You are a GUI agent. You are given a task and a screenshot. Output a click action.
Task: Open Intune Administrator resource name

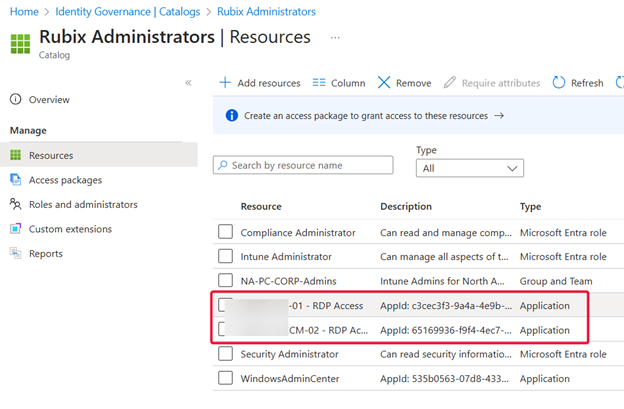[286, 257]
